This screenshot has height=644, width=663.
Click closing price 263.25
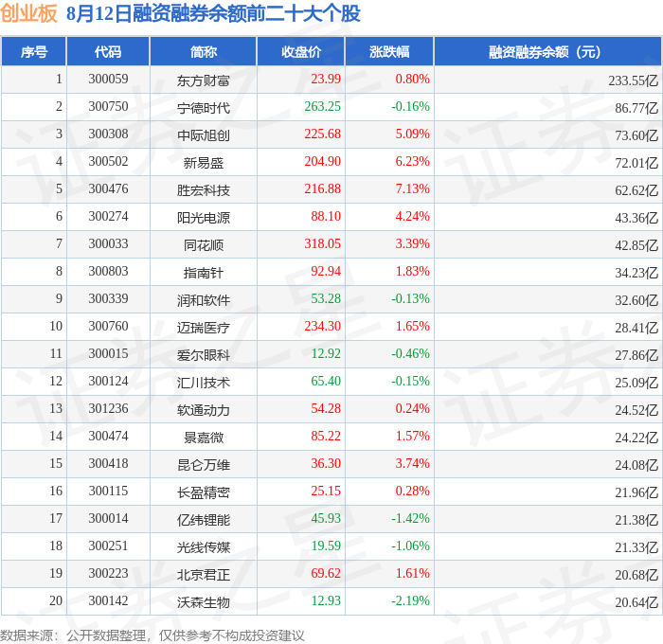tap(322, 107)
